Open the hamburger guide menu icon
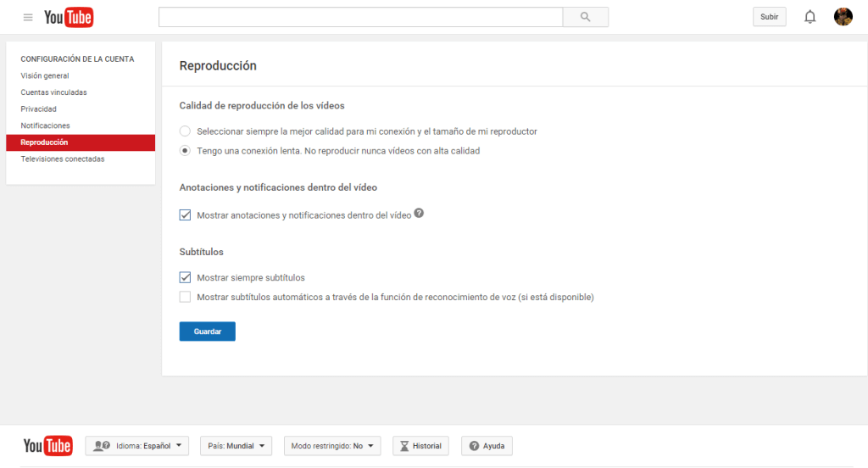The width and height of the screenshot is (868, 468). coord(28,17)
